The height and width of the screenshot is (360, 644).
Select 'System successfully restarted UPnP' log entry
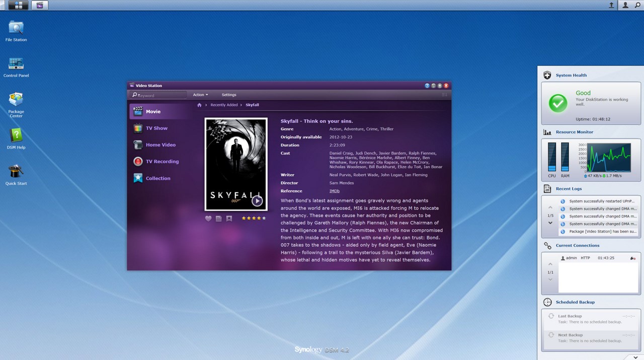pyautogui.click(x=599, y=201)
